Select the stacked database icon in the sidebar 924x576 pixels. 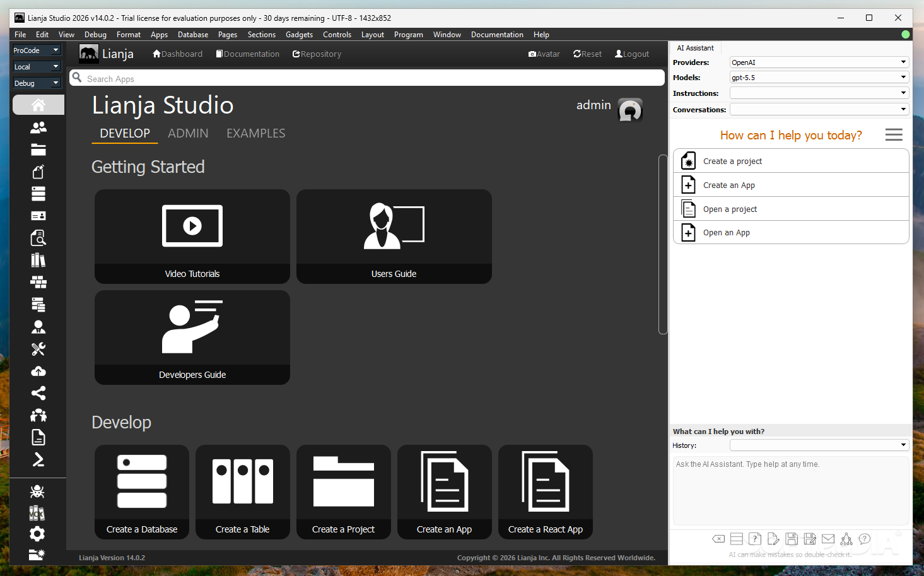pos(38,194)
